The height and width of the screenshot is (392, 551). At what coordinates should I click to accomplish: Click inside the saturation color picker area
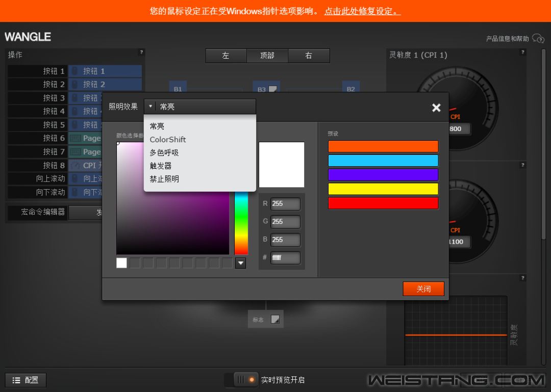(x=172, y=223)
